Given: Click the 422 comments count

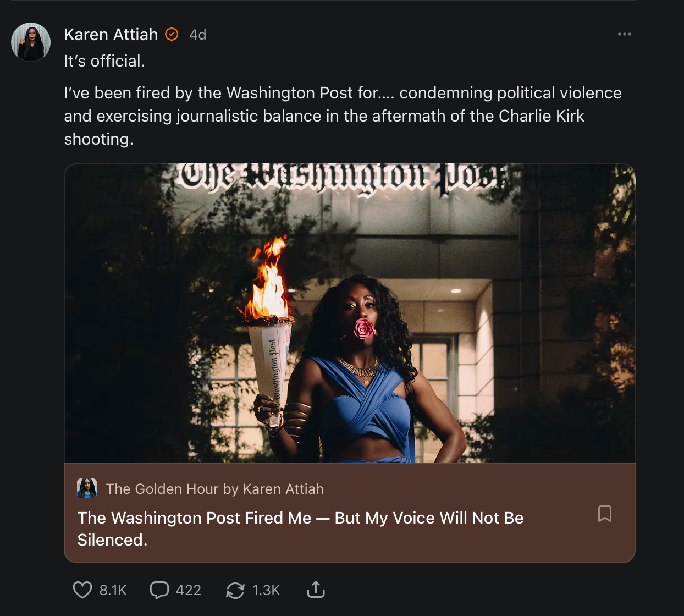Looking at the screenshot, I should pos(189,591).
